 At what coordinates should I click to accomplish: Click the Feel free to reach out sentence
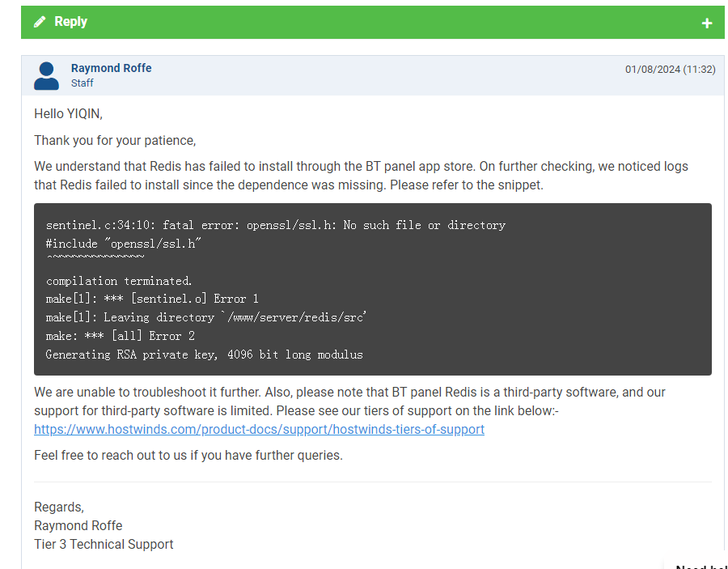[x=188, y=455]
